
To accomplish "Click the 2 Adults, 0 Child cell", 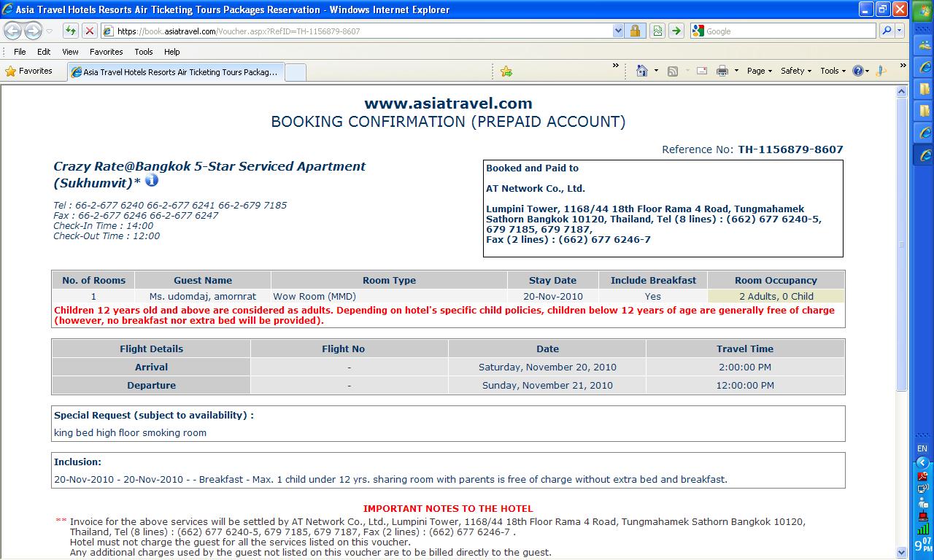I will 776,296.
